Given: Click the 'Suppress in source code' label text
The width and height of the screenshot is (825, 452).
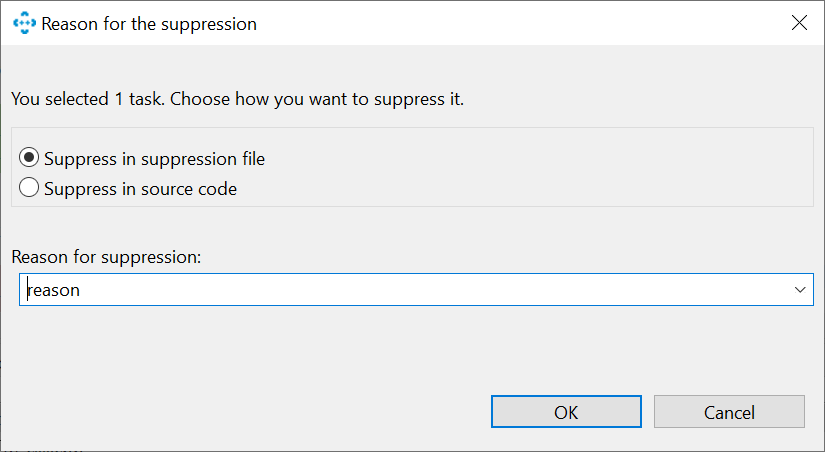Looking at the screenshot, I should pos(140,188).
